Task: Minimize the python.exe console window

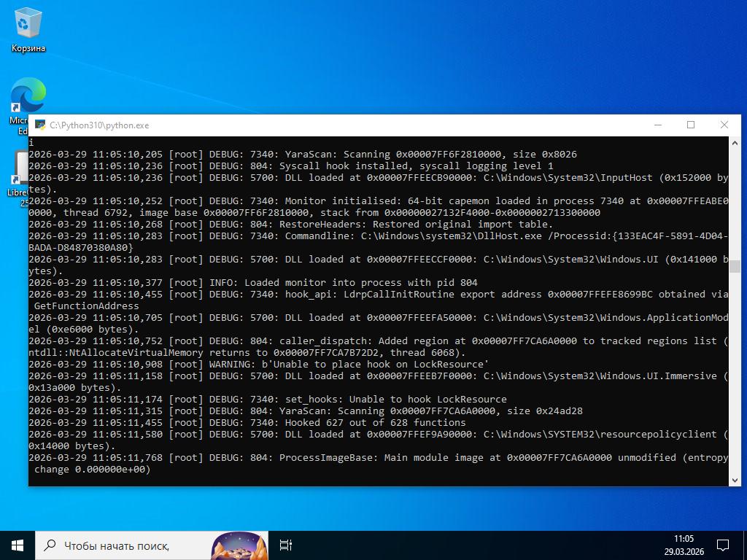Action: tap(657, 125)
